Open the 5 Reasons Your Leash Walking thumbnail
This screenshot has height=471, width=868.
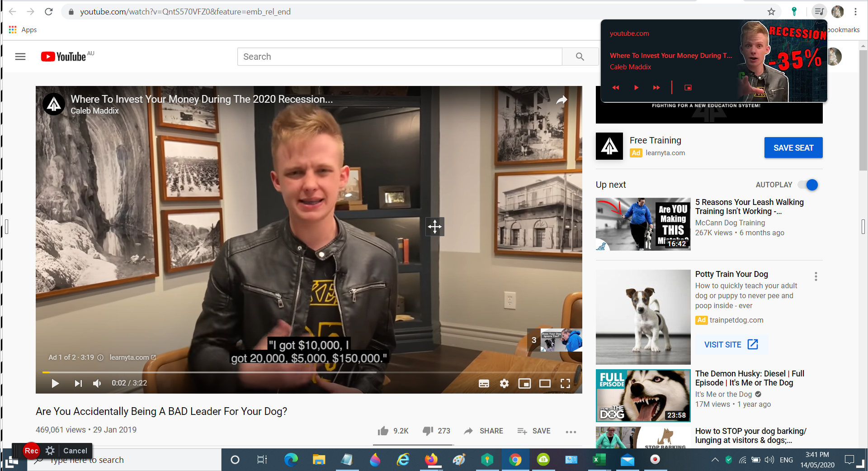click(643, 224)
